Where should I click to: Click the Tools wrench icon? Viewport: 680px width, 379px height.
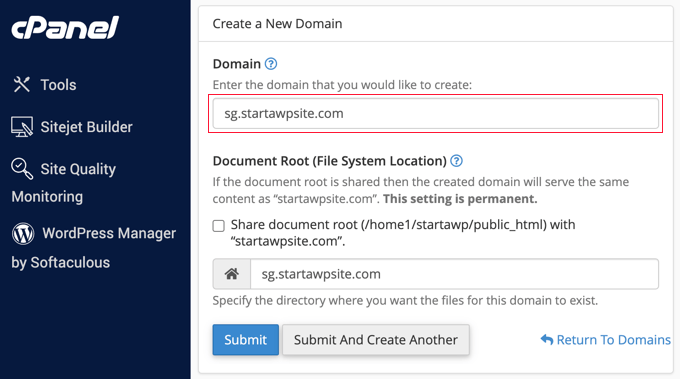coord(21,84)
